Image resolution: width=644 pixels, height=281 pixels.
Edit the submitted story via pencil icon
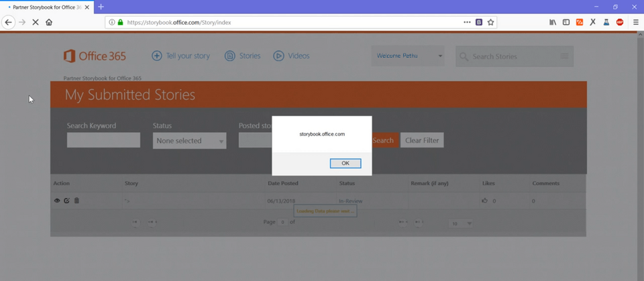click(x=66, y=201)
